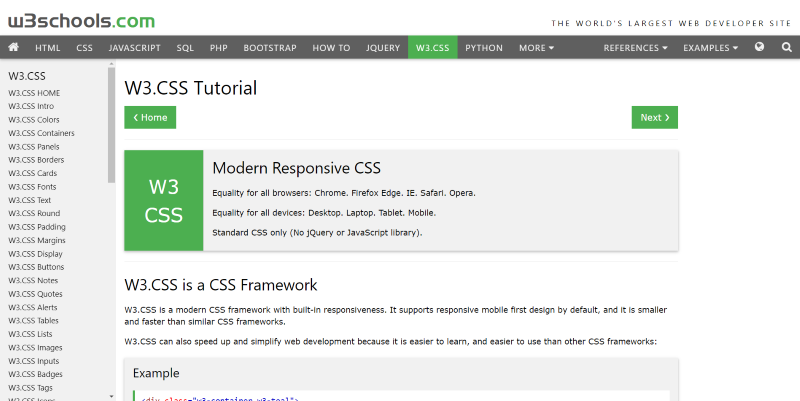Image resolution: width=800 pixels, height=401 pixels.
Task: Open W3.CSS Text sidebar link
Action: click(x=30, y=200)
